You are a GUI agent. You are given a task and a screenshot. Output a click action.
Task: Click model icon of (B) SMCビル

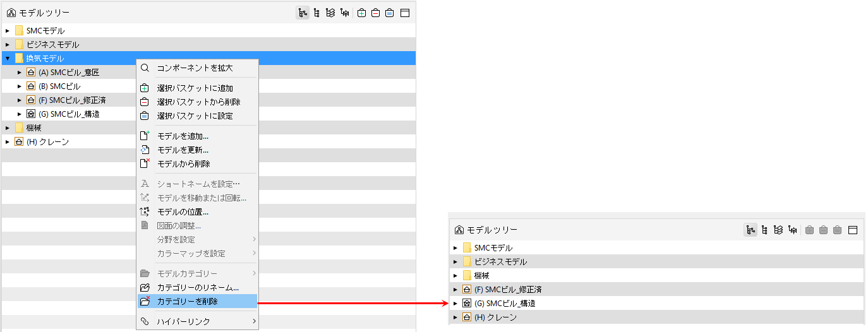(x=31, y=86)
